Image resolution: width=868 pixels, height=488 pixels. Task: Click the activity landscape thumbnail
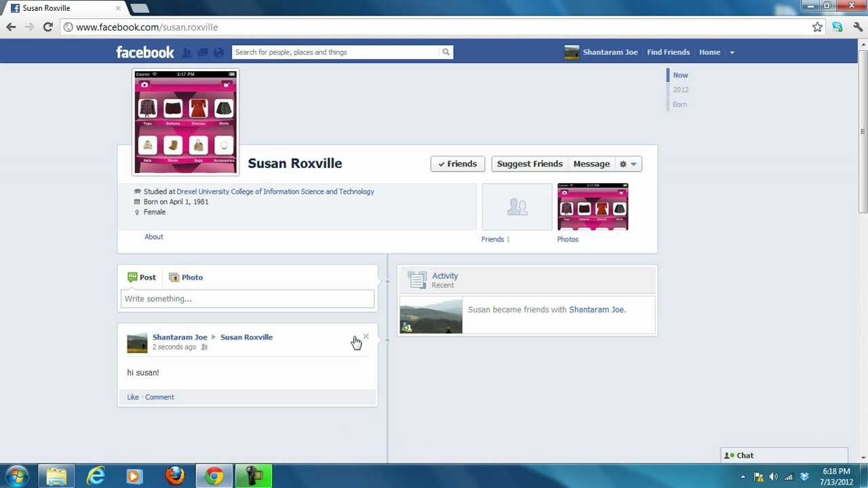(431, 316)
